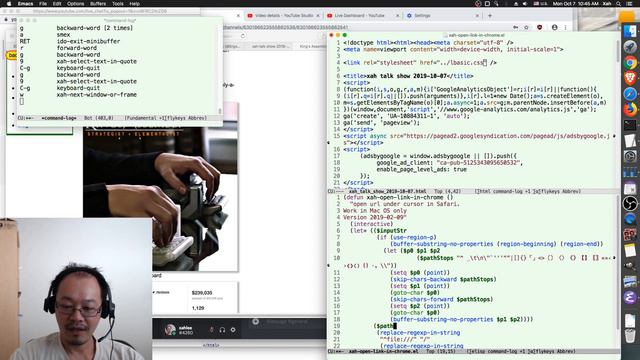Viewport: 640px width, 360px height.
Task: Open Finder from the Dock
Action: click(x=630, y=31)
